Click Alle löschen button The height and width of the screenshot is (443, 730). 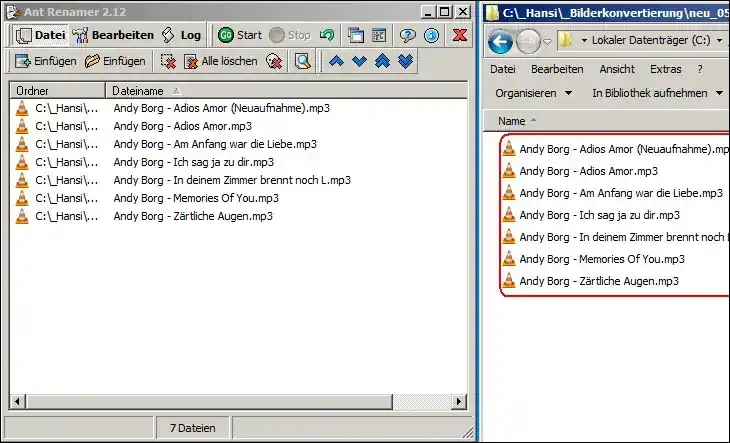(221, 61)
